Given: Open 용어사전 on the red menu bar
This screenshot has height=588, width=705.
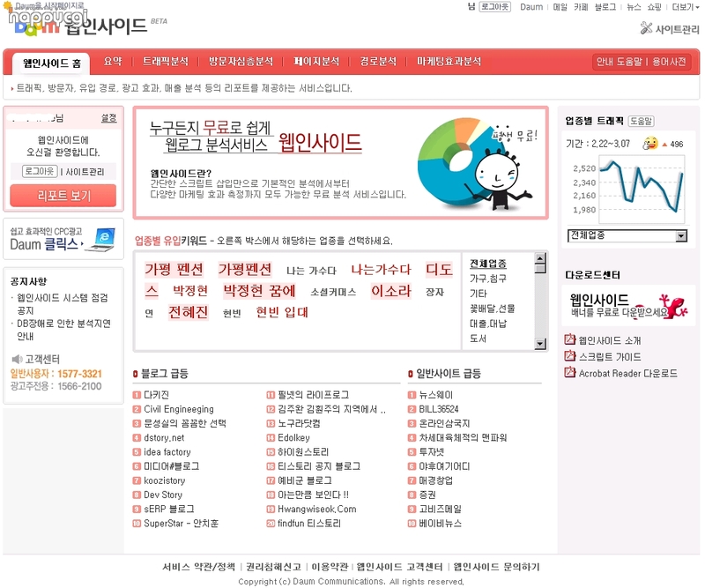Looking at the screenshot, I should point(669,62).
